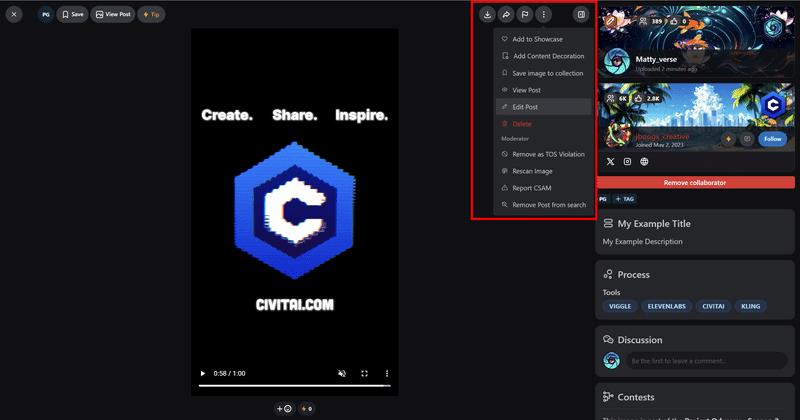Click the Contests section heading

[x=636, y=397]
